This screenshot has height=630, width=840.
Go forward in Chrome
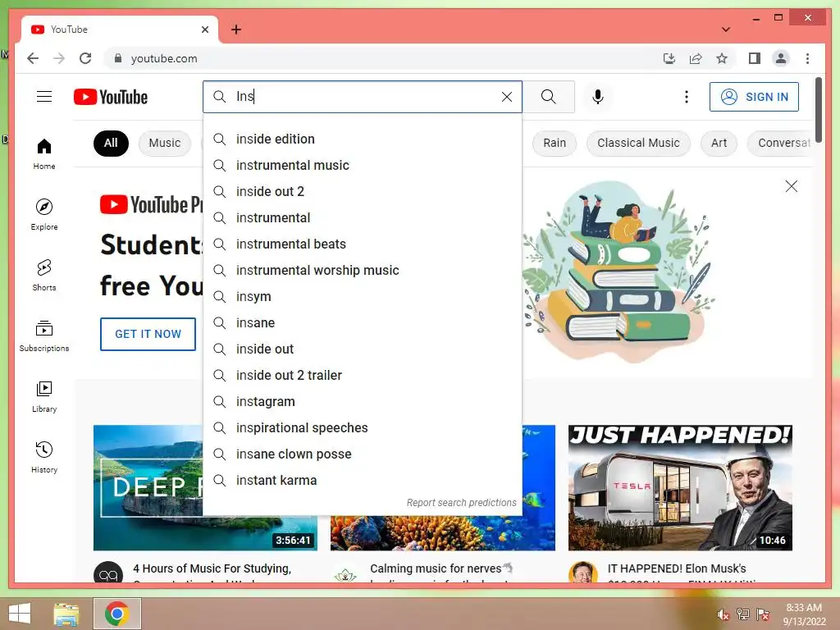pyautogui.click(x=59, y=58)
